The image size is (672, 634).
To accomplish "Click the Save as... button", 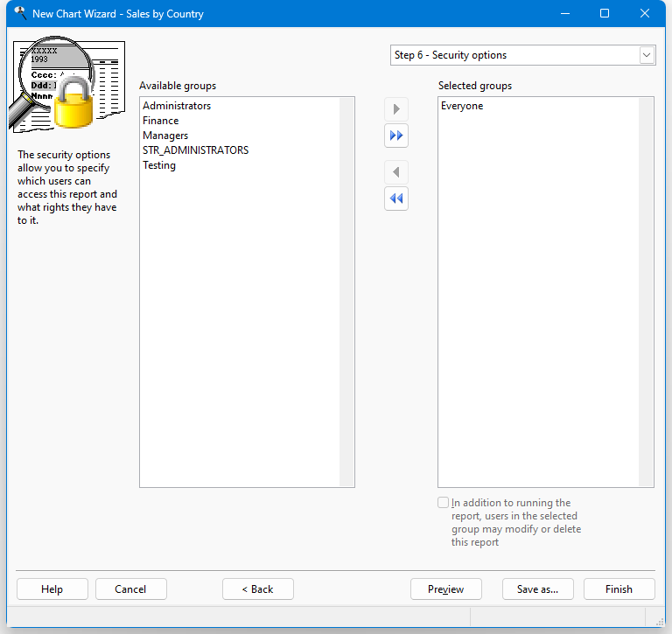I will [x=538, y=589].
